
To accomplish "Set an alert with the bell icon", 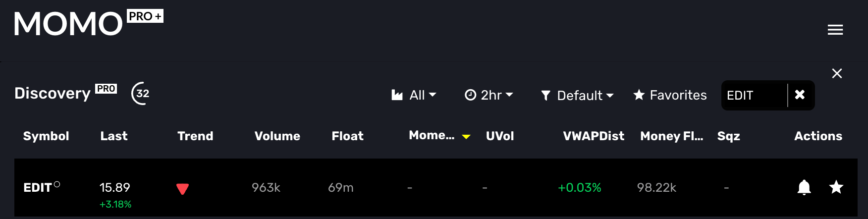I will (804, 187).
